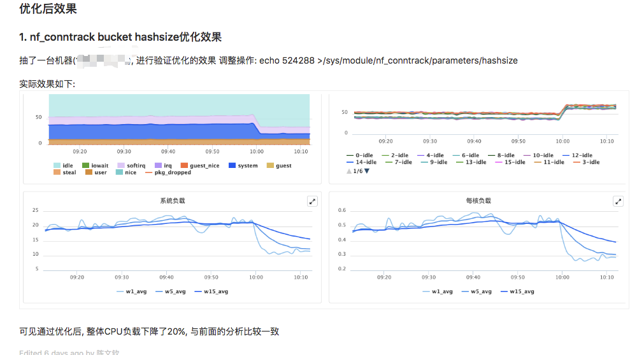Toggle softirq series in CPU legend
Image resolution: width=644 pixels, height=355 pixels.
click(x=131, y=165)
